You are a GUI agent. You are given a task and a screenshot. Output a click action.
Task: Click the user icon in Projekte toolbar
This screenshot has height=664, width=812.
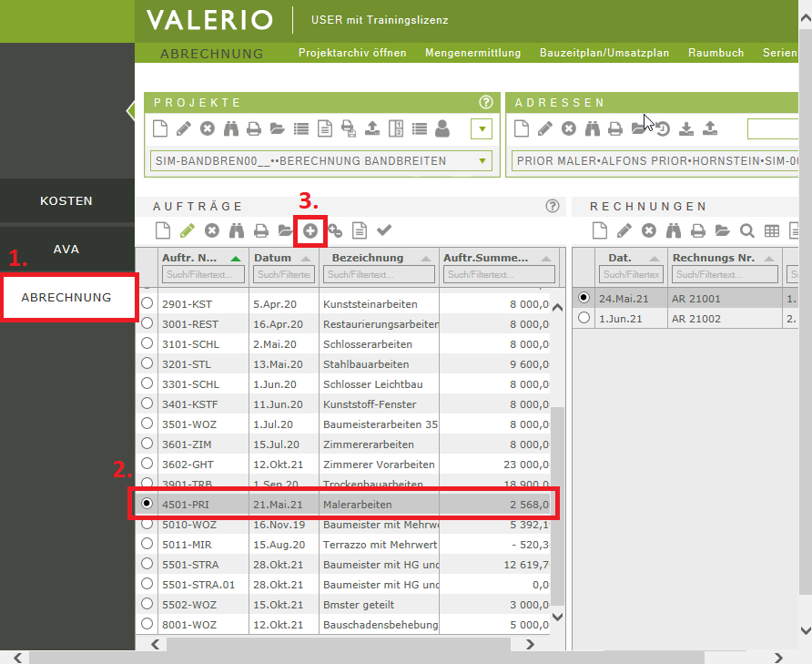[x=442, y=128]
